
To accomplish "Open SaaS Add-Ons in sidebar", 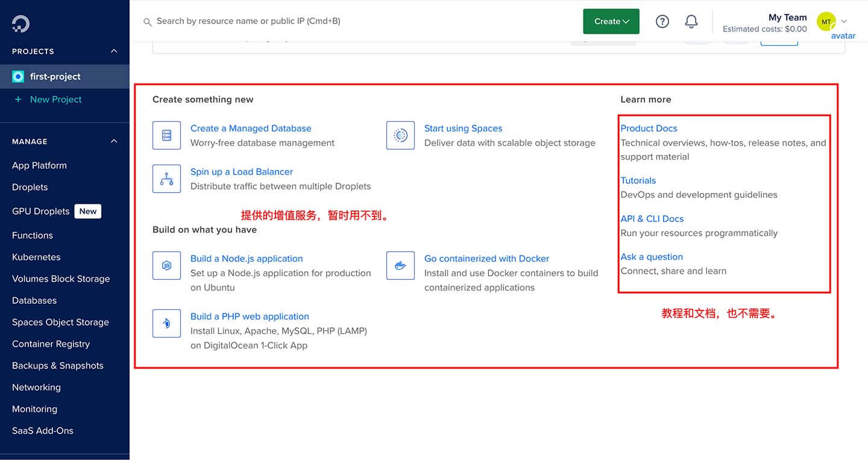I will [43, 430].
